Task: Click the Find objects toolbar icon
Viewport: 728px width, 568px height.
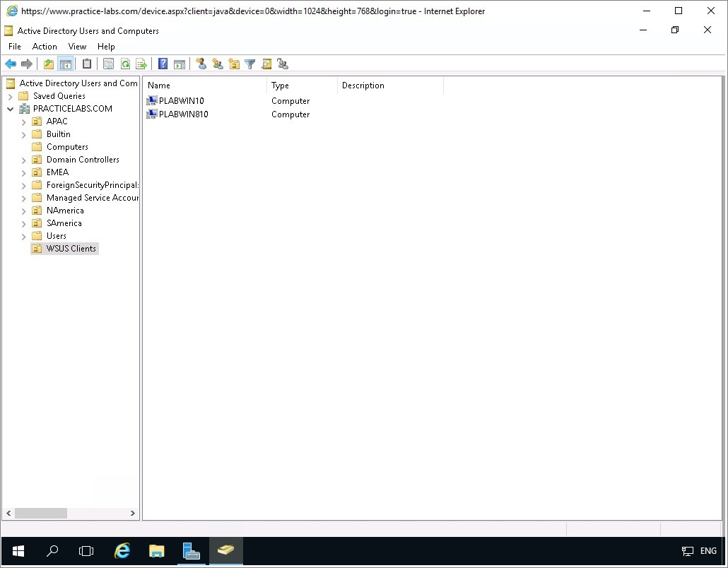Action: tap(266, 64)
